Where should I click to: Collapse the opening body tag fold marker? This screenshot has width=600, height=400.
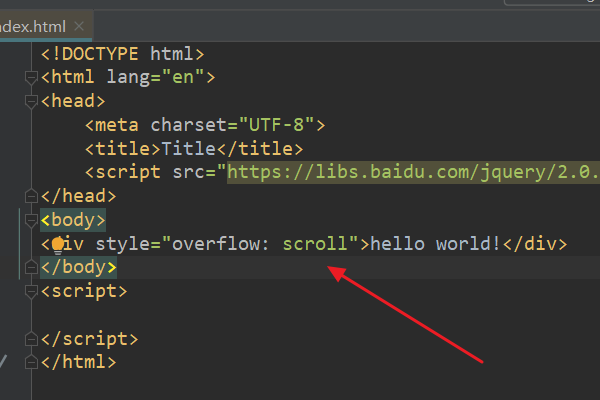pyautogui.click(x=32, y=220)
